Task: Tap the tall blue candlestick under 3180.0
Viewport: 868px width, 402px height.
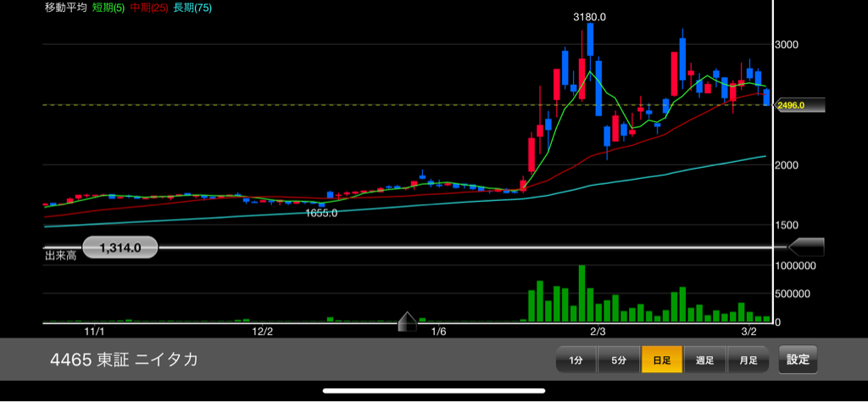Action: coord(590,39)
